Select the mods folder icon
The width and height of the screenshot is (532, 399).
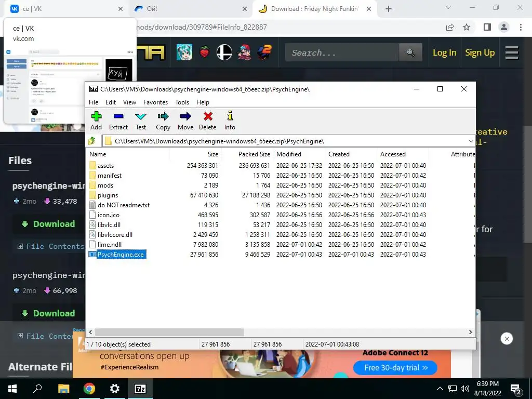[92, 185]
